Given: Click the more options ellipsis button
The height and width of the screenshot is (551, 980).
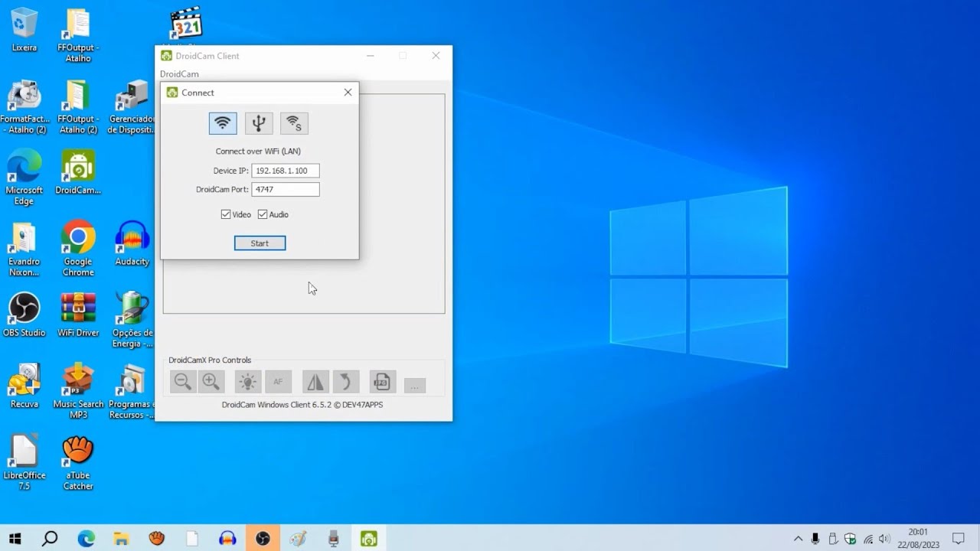Looking at the screenshot, I should coord(414,386).
